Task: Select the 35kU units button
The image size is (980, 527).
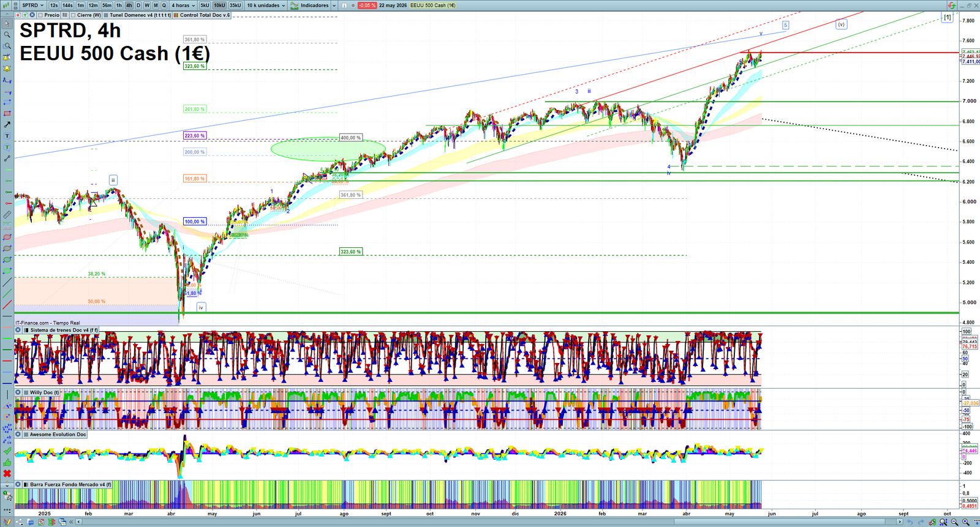Action: (235, 6)
